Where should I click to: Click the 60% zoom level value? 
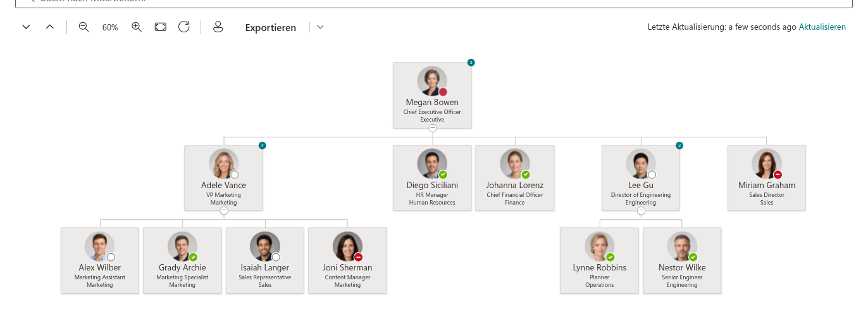click(x=110, y=27)
